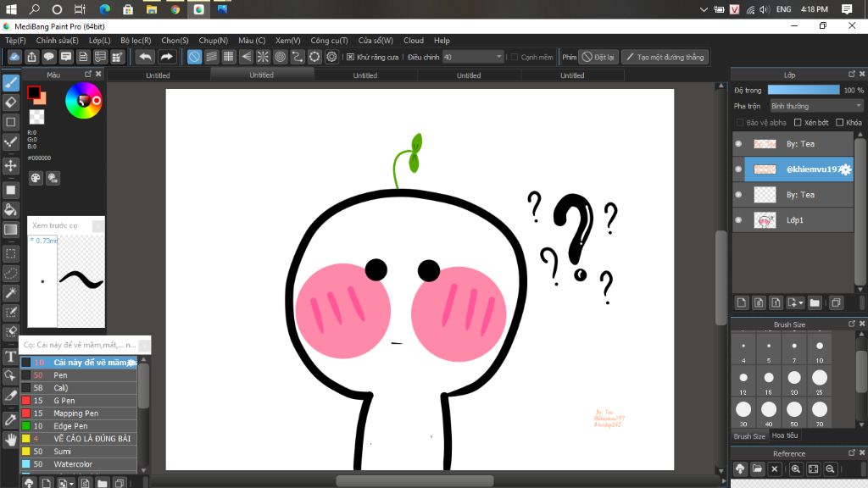Viewport: 868px width, 488px height.
Task: Enable crisscross grid snap
Action: (229, 57)
